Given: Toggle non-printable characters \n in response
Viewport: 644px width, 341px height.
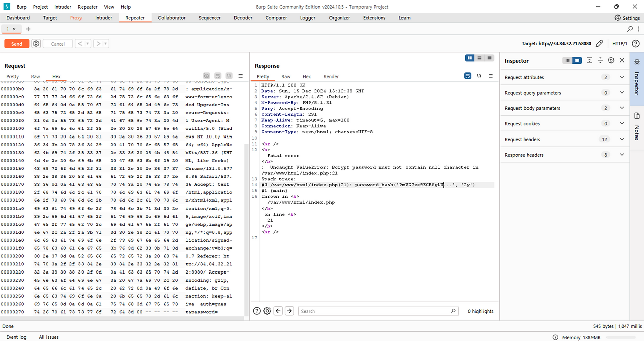Looking at the screenshot, I should click(x=479, y=76).
